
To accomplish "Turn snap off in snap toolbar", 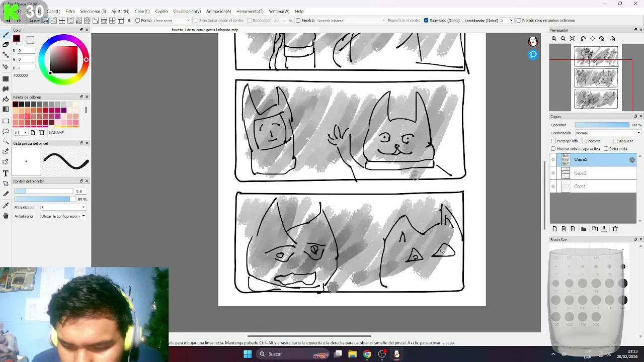I will [45, 21].
